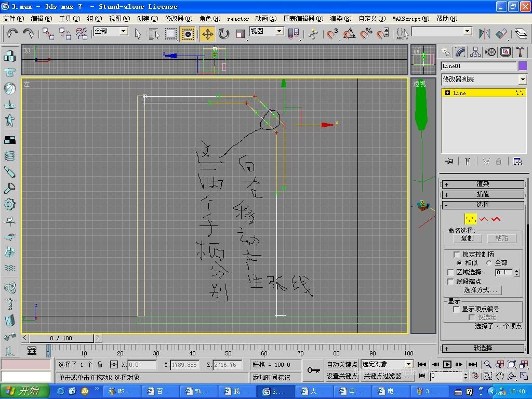Expand the 软选择 rollout
This screenshot has height=399, width=532.
click(483, 348)
